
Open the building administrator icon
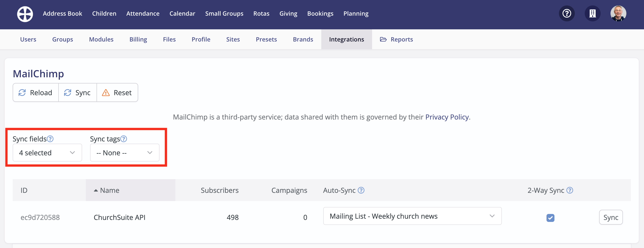pos(592,13)
